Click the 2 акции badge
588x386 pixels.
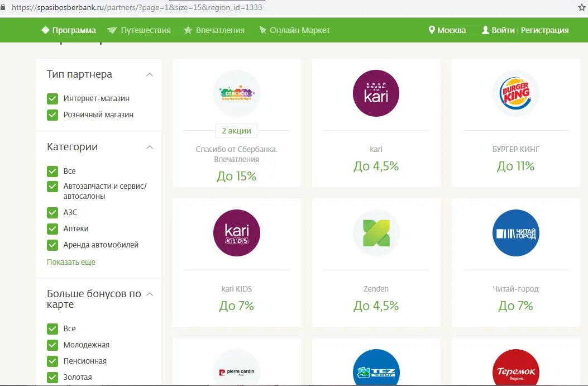click(237, 131)
